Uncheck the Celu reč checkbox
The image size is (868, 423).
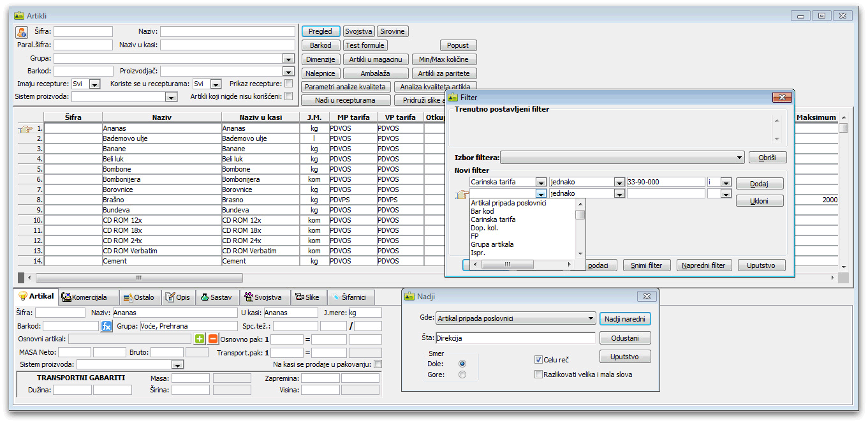tap(538, 360)
